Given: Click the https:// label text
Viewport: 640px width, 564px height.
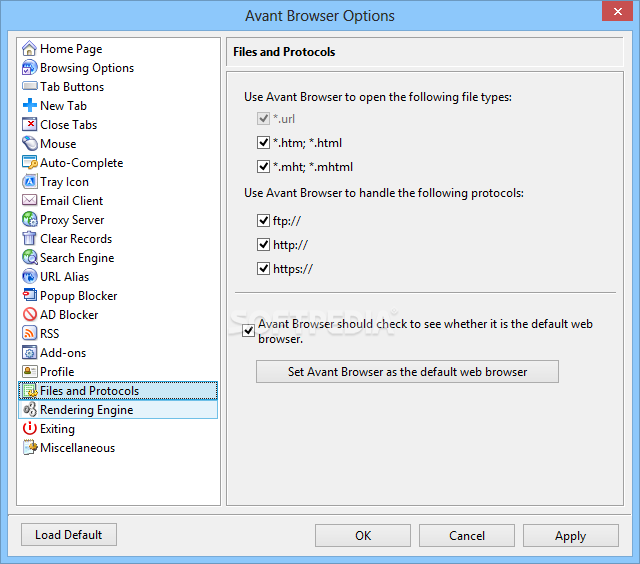Looking at the screenshot, I should 293,269.
